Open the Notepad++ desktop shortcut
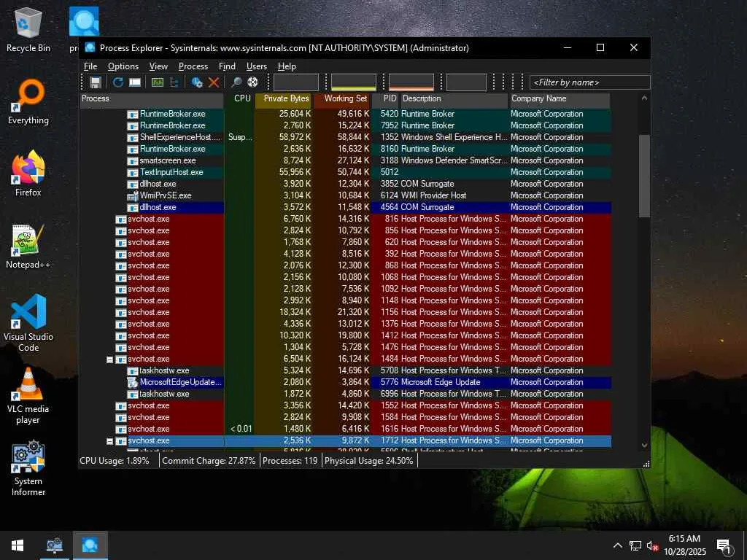Viewport: 747px width, 560px height. pyautogui.click(x=28, y=246)
